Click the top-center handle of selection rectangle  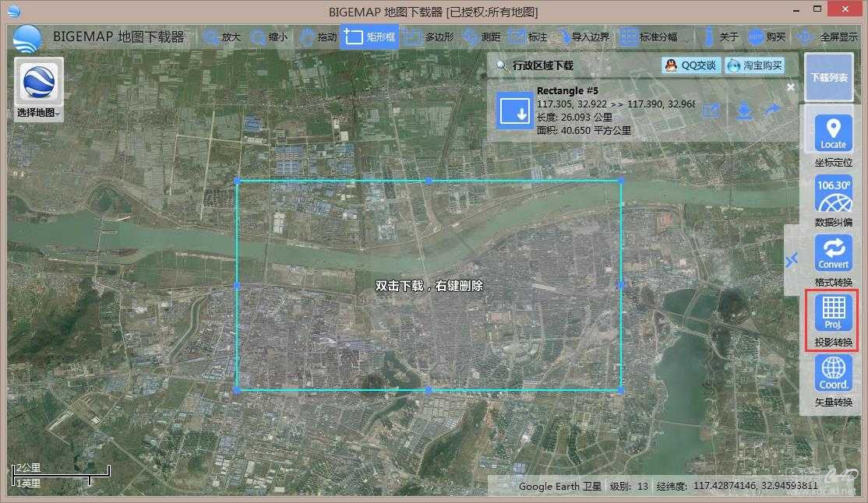click(x=428, y=181)
